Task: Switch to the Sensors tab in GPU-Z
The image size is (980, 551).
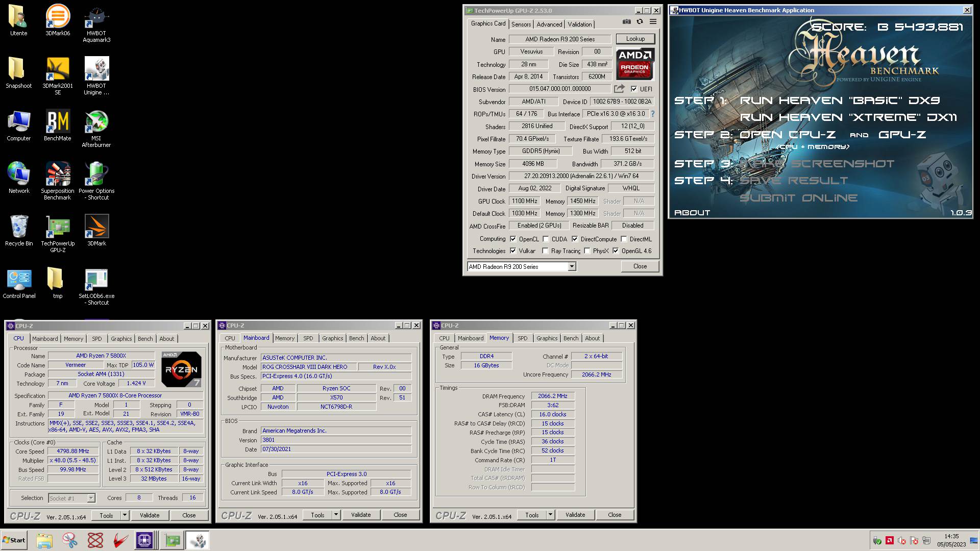Action: pyautogui.click(x=521, y=24)
